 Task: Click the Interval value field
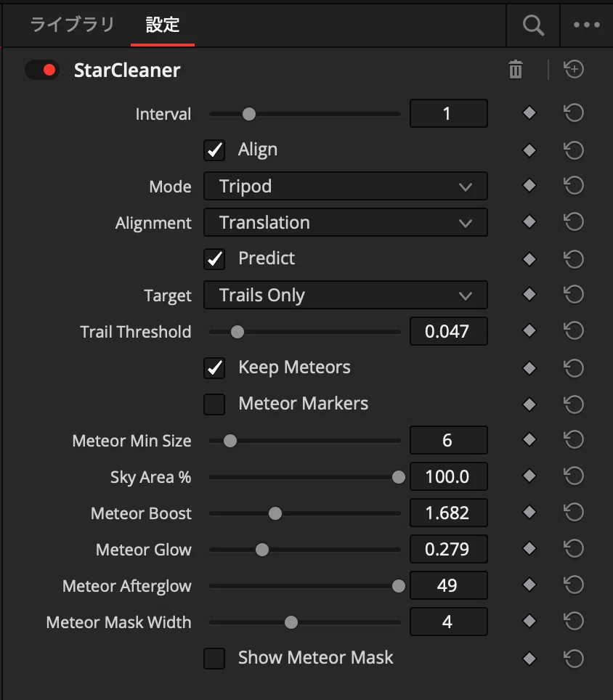[x=449, y=113]
